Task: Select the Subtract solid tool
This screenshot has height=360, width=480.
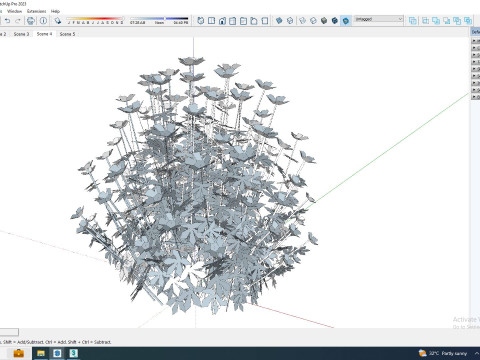Action: (447, 21)
